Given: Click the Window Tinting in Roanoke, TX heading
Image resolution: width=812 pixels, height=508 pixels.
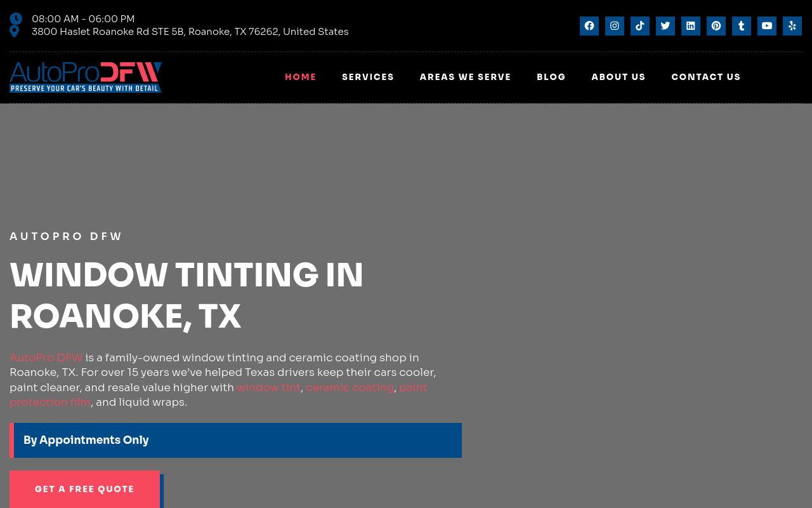Looking at the screenshot, I should coord(187,295).
